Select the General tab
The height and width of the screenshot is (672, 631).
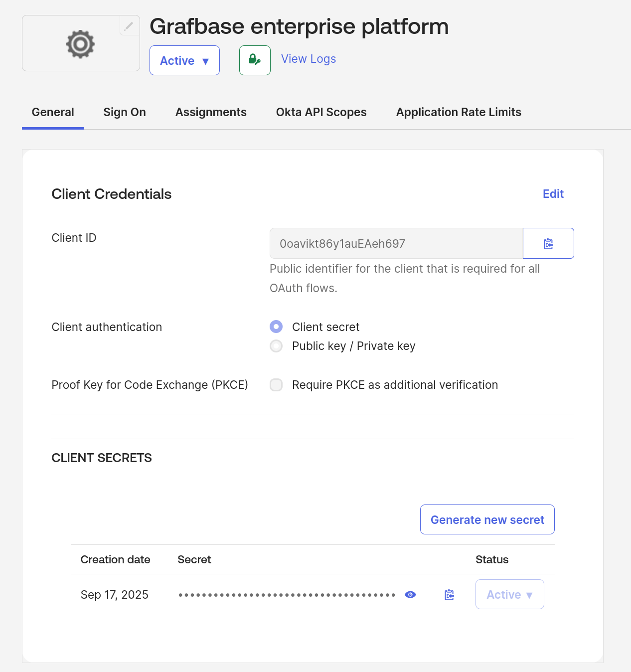pos(53,112)
